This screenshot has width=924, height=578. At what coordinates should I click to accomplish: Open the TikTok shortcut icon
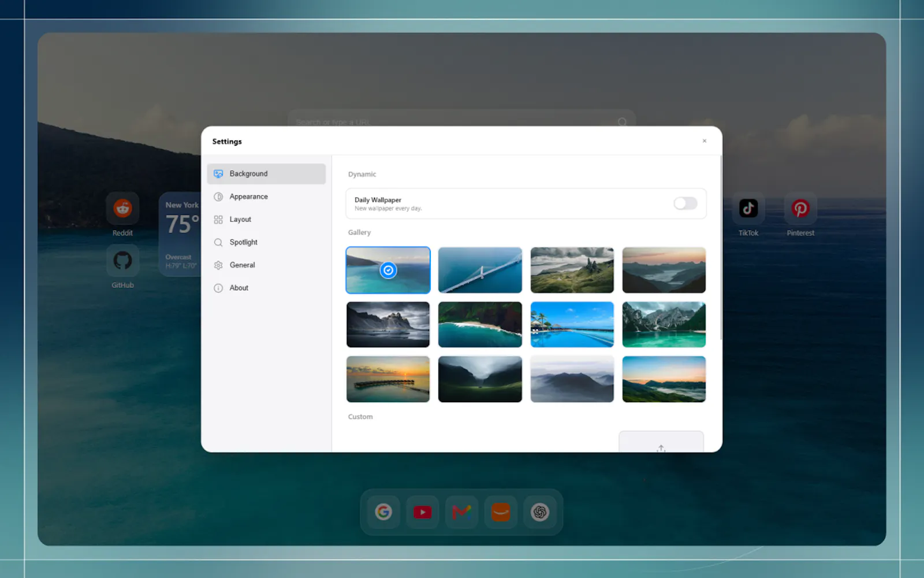coord(748,208)
